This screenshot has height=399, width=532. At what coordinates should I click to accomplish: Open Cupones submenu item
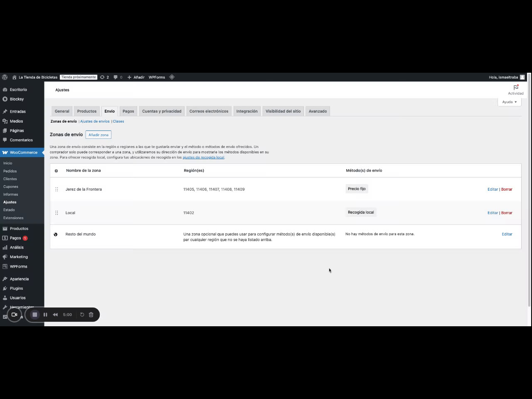click(x=11, y=187)
